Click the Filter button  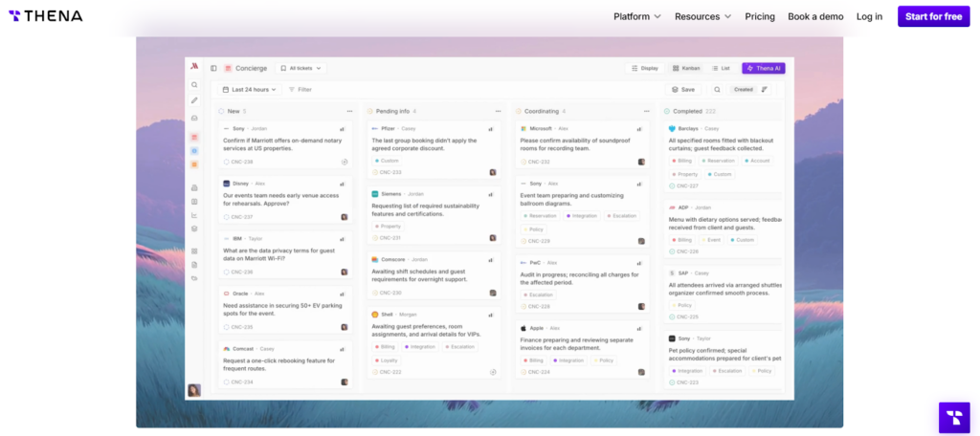(x=300, y=89)
